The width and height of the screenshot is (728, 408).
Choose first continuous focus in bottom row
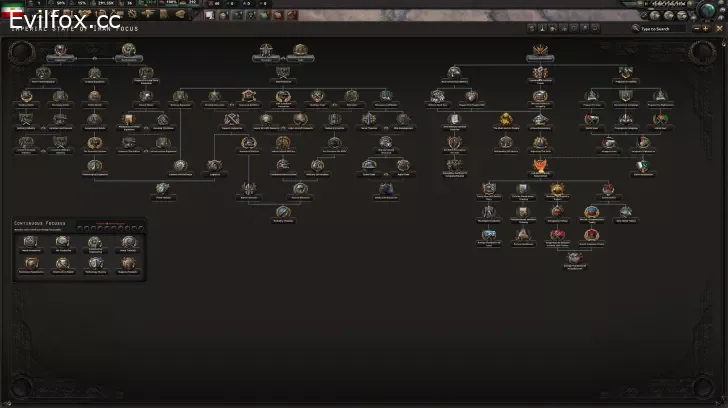click(30, 264)
